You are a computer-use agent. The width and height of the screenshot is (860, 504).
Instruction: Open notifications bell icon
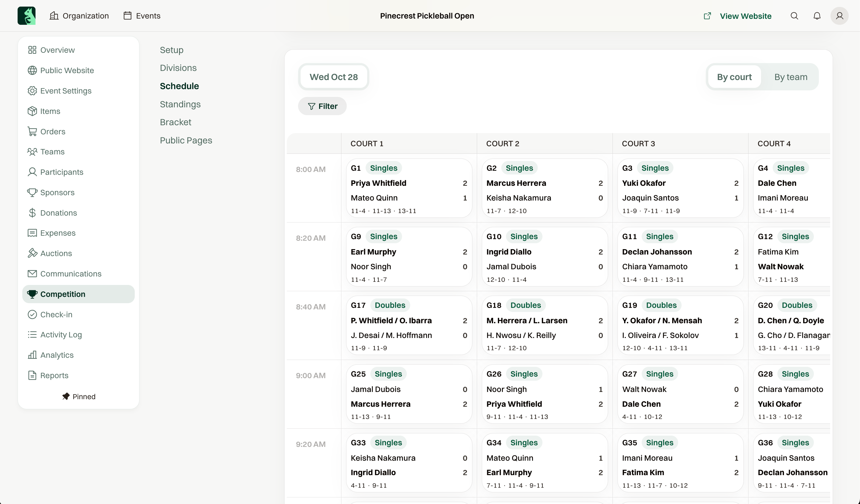[x=817, y=16]
